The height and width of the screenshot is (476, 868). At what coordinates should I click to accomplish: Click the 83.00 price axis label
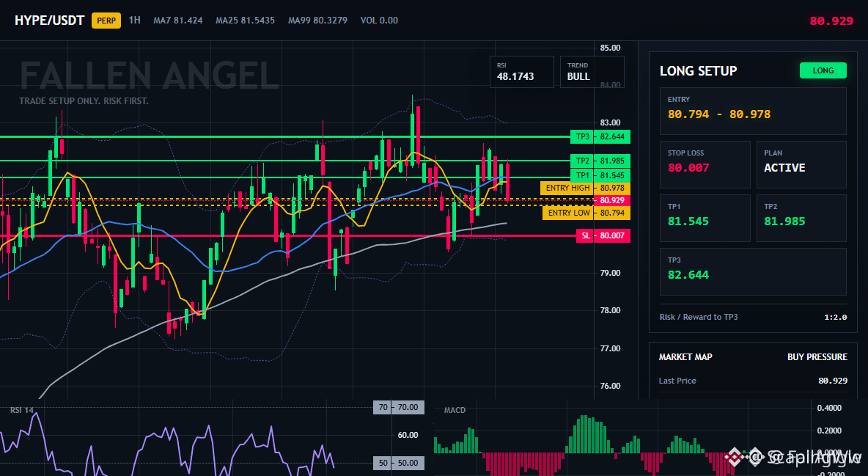610,122
